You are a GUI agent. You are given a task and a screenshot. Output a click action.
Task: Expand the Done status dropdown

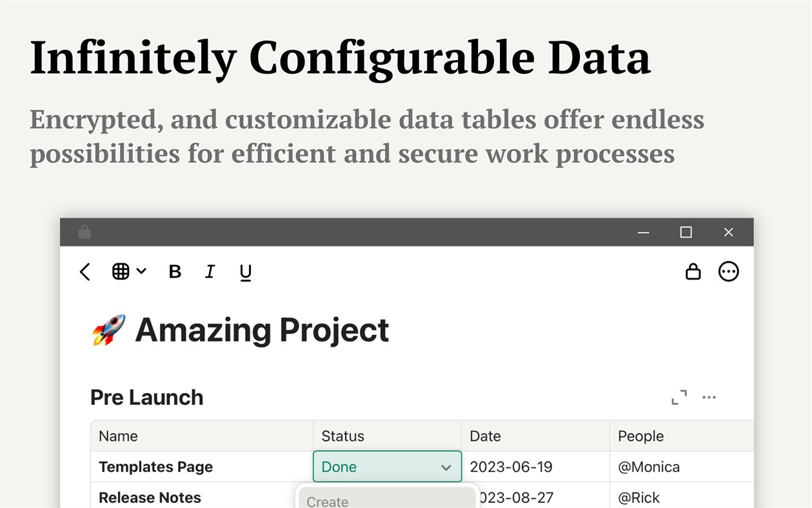pos(446,467)
